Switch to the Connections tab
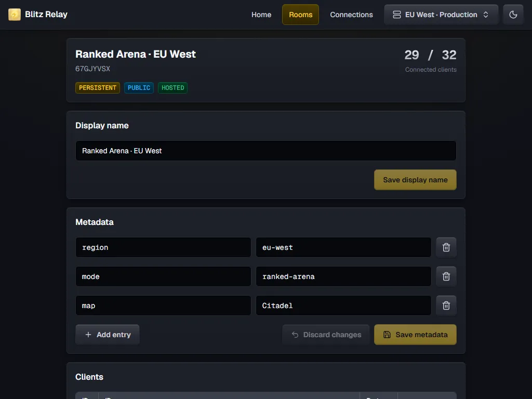532x399 pixels. tap(352, 15)
